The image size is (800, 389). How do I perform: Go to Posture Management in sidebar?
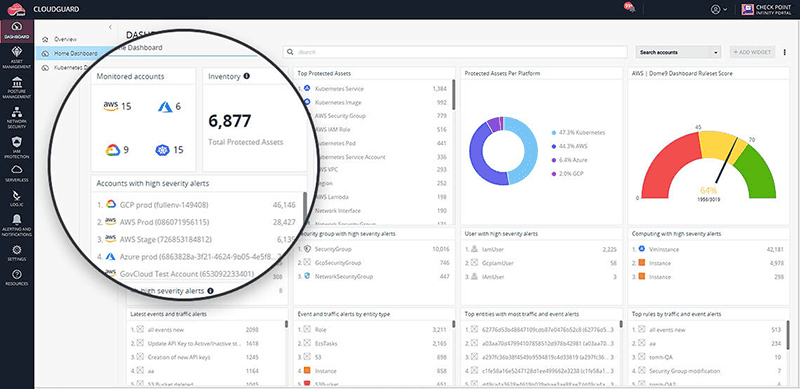(17, 88)
